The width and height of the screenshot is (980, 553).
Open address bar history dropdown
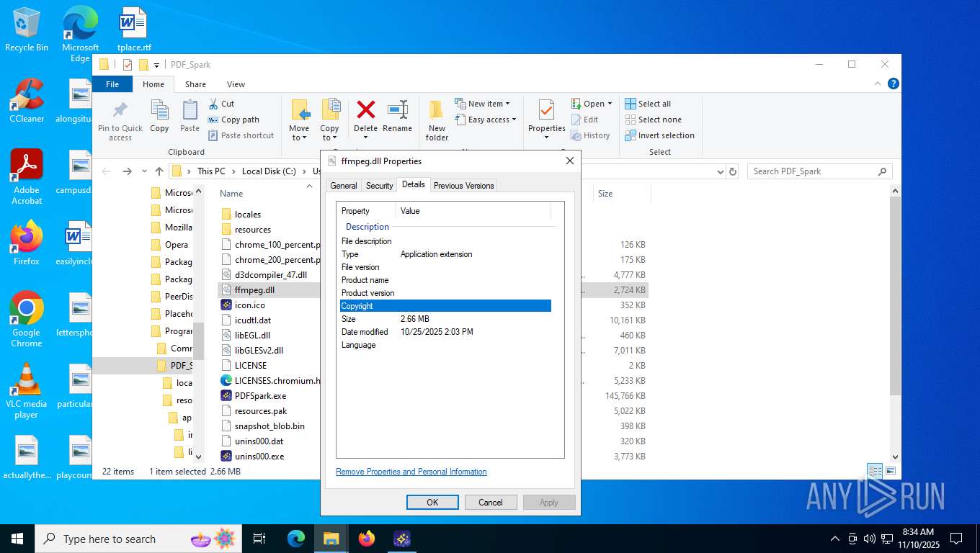pos(720,171)
